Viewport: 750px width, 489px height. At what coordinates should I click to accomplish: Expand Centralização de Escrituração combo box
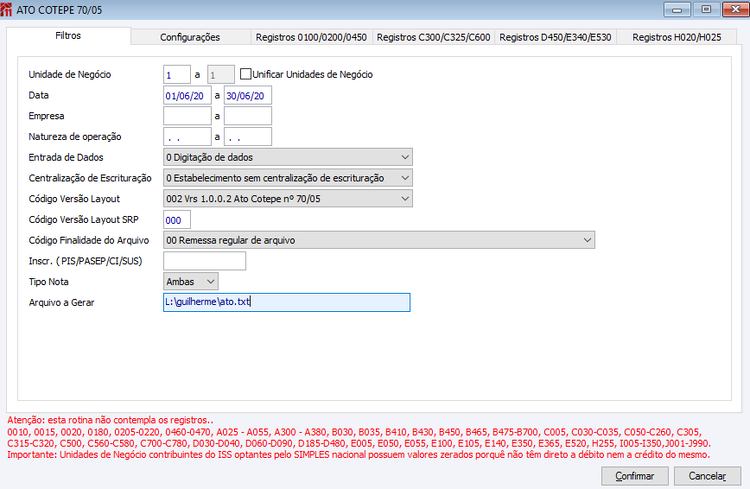tap(287, 178)
